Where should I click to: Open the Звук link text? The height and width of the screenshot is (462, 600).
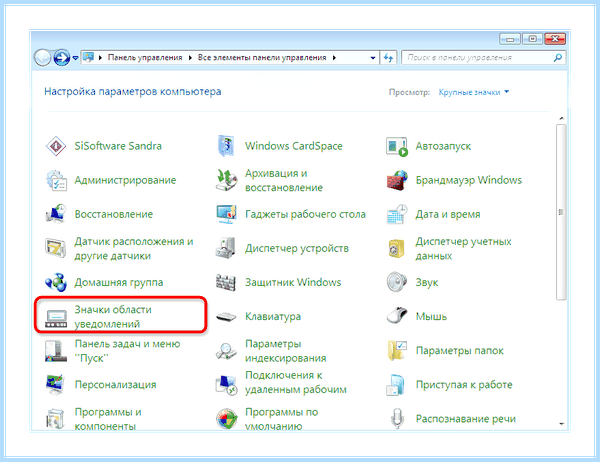(x=427, y=283)
